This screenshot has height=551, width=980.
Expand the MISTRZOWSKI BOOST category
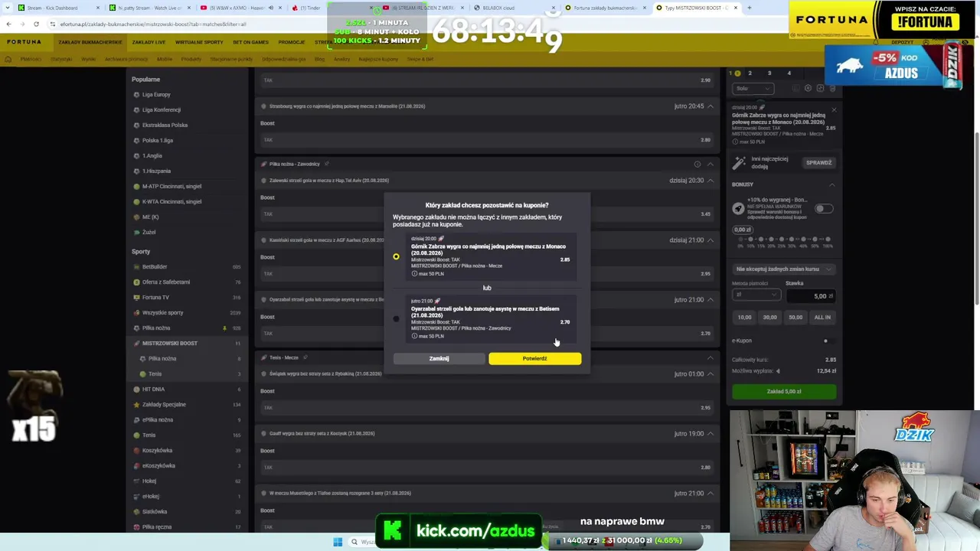[x=170, y=344]
